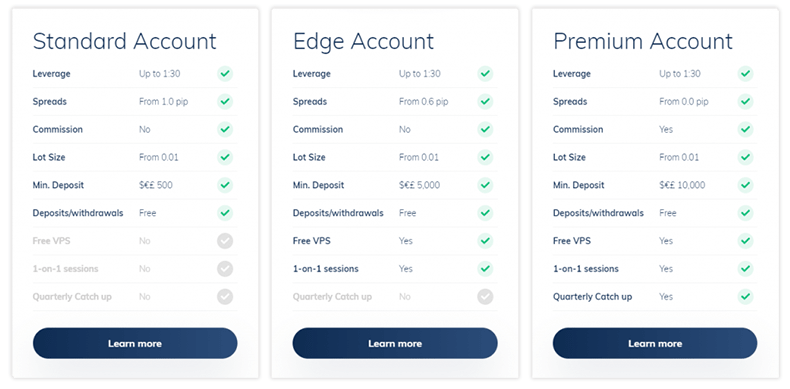Open Learn more for Standard Account
The image size is (790, 389).
click(x=135, y=343)
